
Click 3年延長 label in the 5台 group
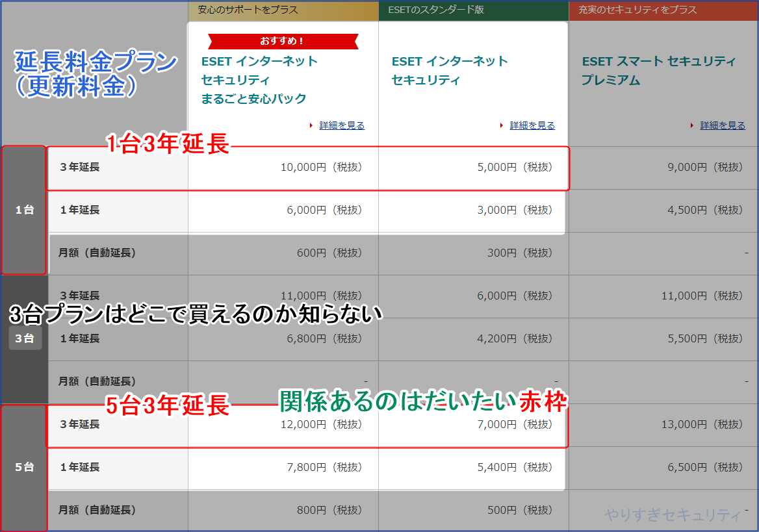click(80, 424)
